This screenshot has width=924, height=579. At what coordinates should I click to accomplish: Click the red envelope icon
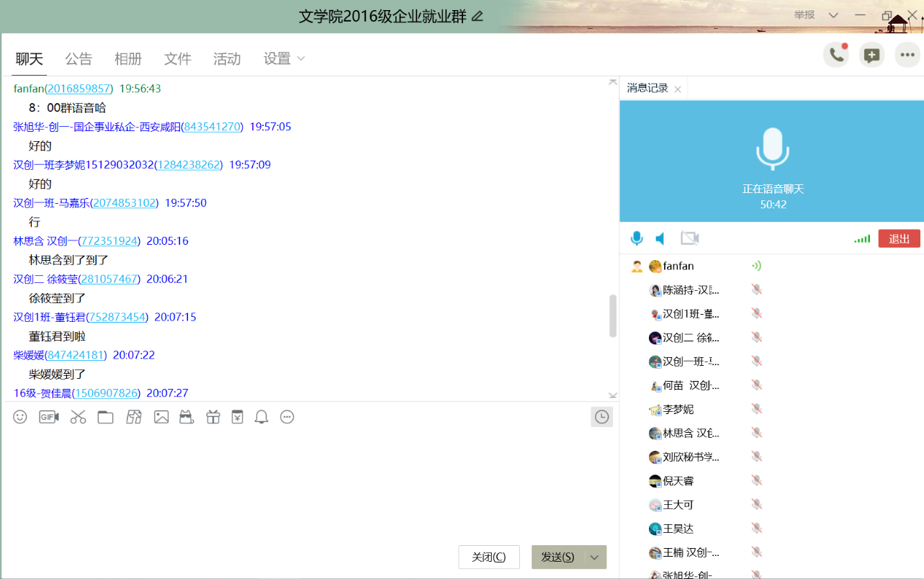[x=237, y=417]
